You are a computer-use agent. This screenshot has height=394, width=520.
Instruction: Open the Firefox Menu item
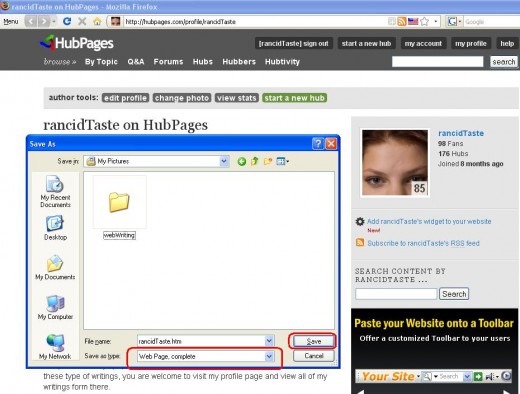10,22
